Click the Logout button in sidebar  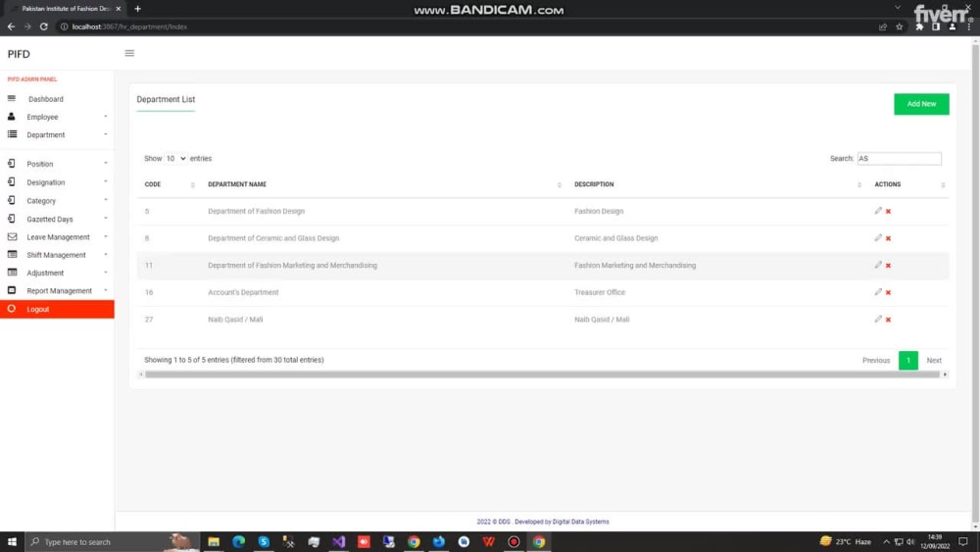(57, 309)
